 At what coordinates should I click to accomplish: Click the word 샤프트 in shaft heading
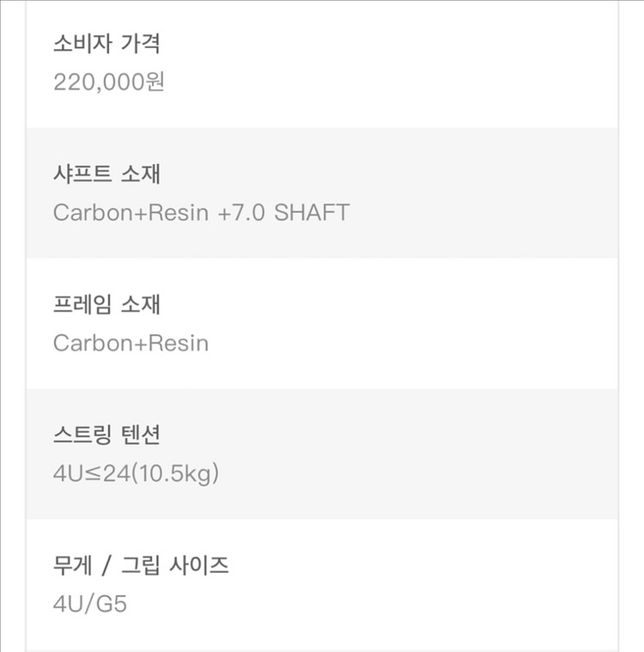tap(82, 174)
